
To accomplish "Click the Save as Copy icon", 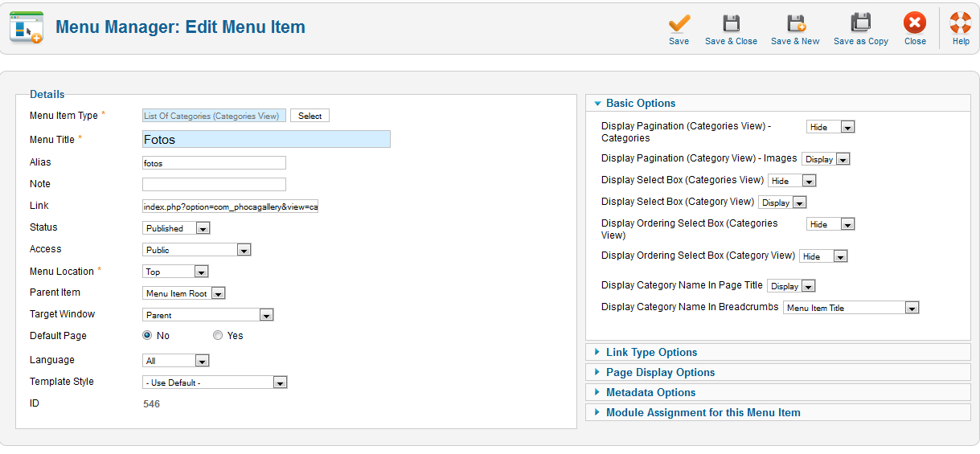I will tap(860, 23).
